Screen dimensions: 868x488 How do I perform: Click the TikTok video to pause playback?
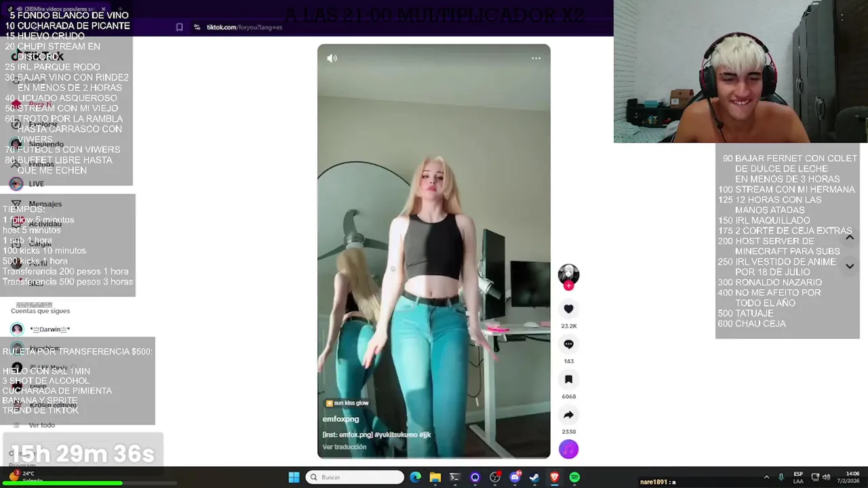tap(434, 251)
